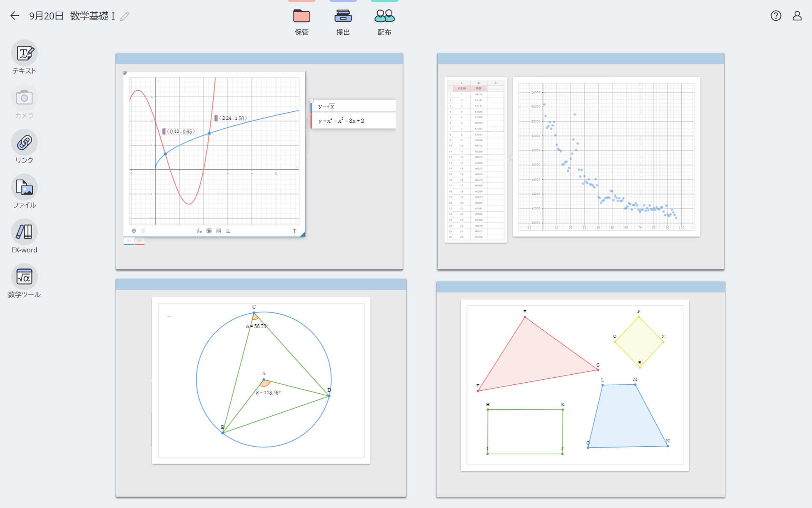The width and height of the screenshot is (812, 508).
Task: Open the リンク (Link) tool
Action: tap(24, 143)
